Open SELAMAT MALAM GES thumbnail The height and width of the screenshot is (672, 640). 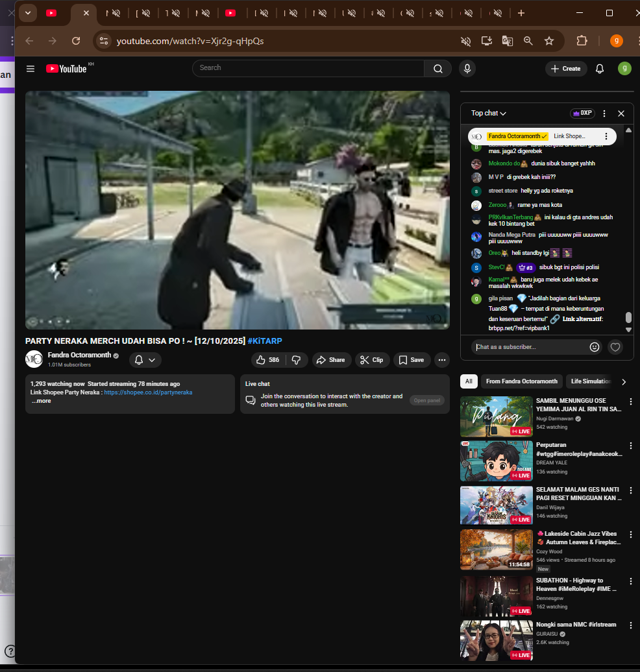(497, 505)
